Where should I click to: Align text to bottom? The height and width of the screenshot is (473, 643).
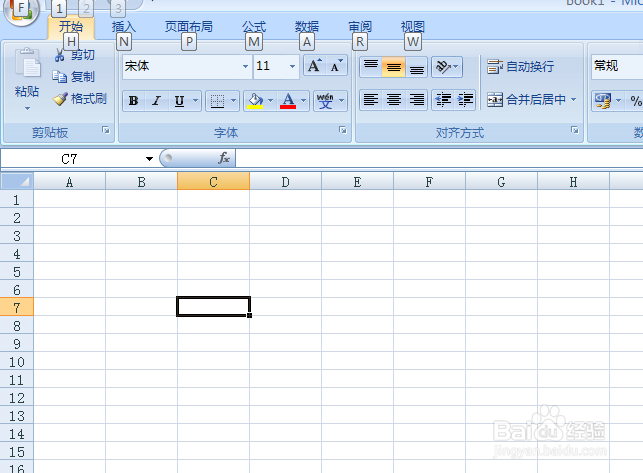pos(417,67)
